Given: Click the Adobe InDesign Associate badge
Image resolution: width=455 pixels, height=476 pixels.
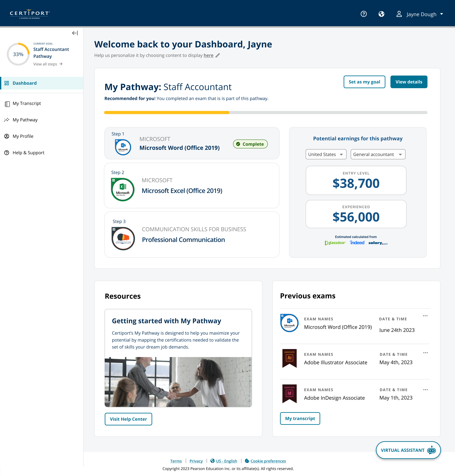Looking at the screenshot, I should pyautogui.click(x=289, y=394).
